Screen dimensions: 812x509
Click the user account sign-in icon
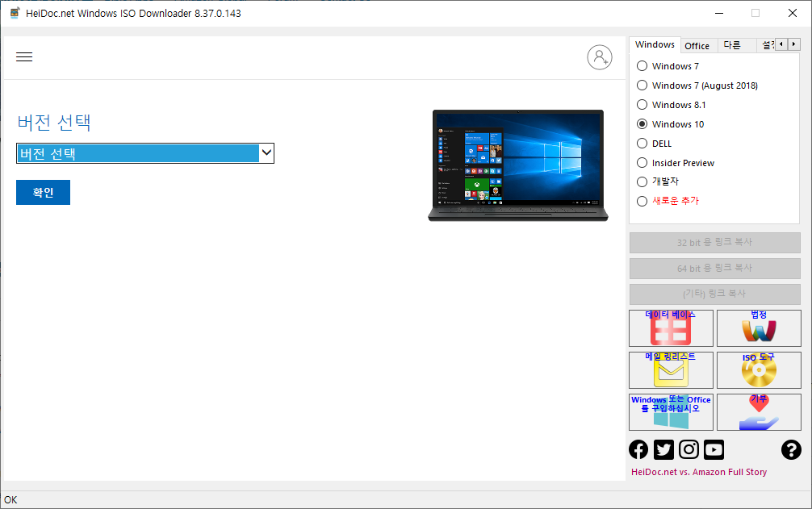[599, 57]
